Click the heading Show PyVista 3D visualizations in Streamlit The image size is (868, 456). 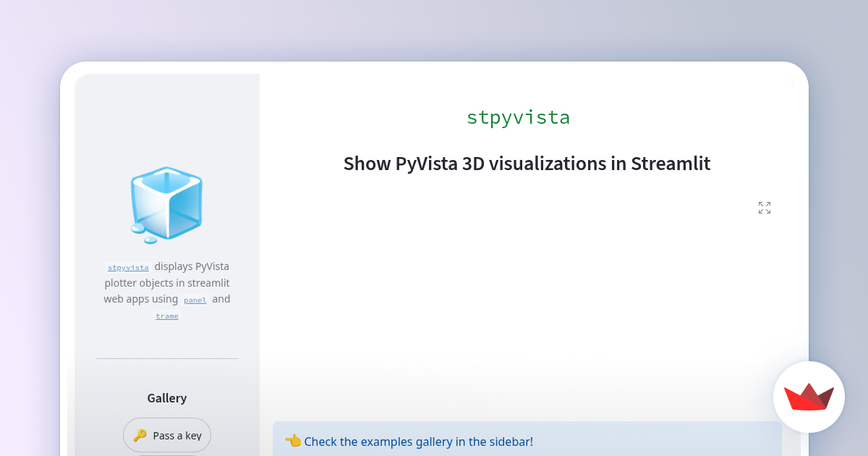527,164
